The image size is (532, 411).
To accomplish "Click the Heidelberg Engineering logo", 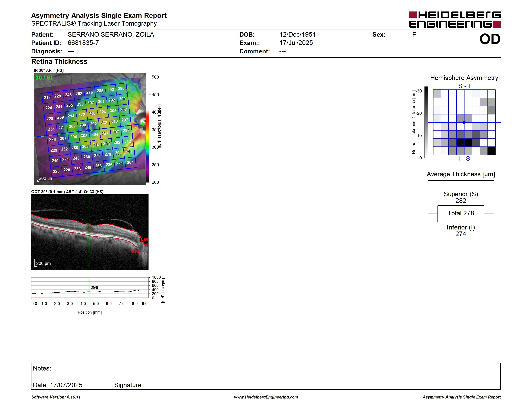I will coord(455,20).
